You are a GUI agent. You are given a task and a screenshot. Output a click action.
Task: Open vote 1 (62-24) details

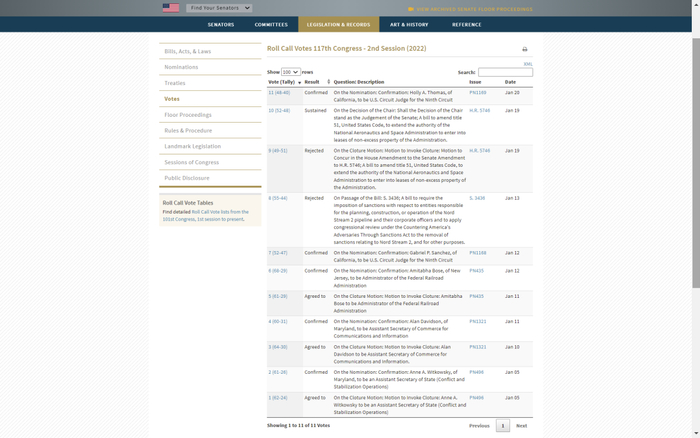pyautogui.click(x=278, y=397)
